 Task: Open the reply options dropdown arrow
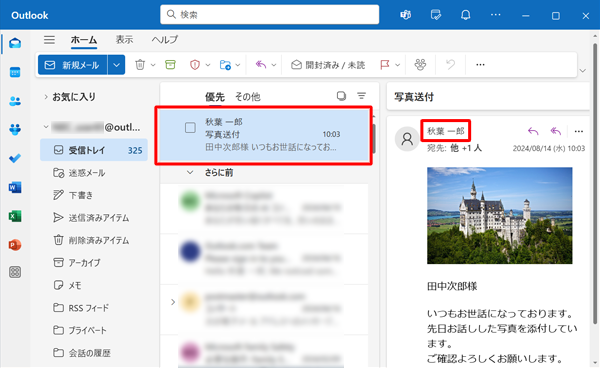click(x=274, y=65)
